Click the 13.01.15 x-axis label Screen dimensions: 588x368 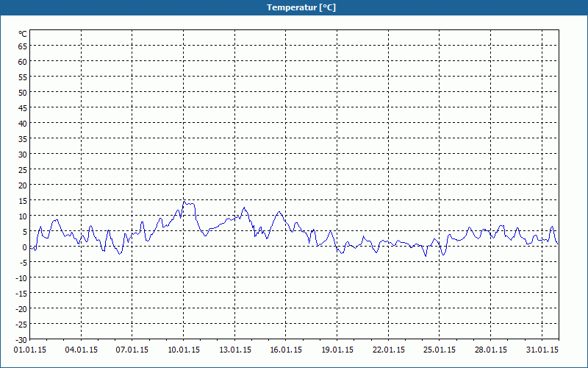[x=235, y=350]
